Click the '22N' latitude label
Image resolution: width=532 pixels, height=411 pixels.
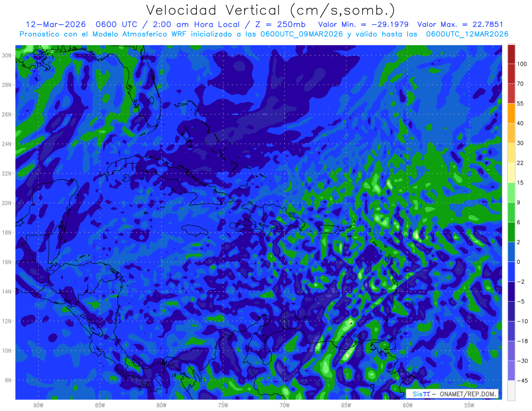tap(8, 173)
